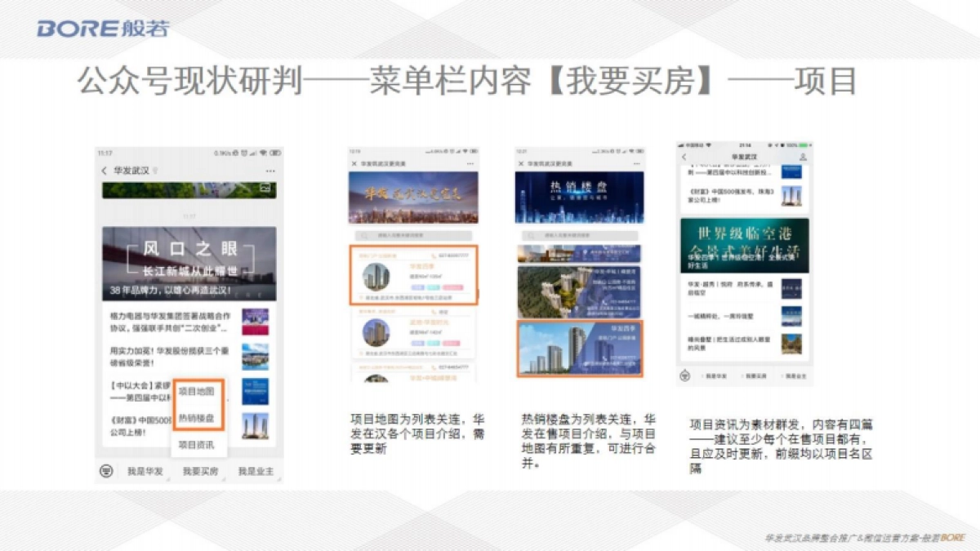Tap the phone call icon beside 华发四季 listing
980x551 pixels.
tap(433, 254)
